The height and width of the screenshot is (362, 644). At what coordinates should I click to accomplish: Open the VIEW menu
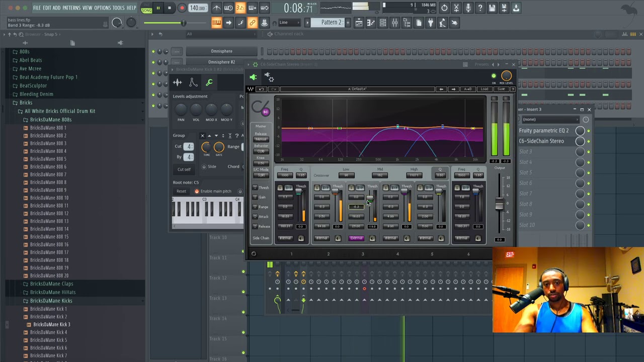click(x=88, y=8)
